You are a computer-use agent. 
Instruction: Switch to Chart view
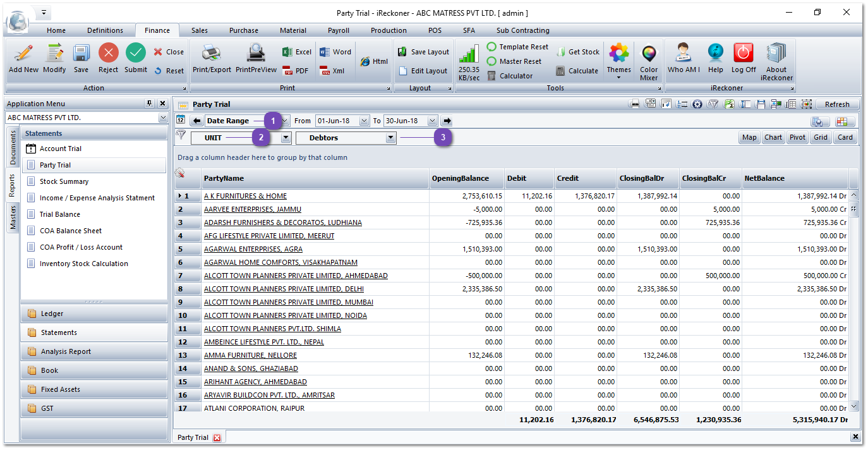click(x=773, y=137)
